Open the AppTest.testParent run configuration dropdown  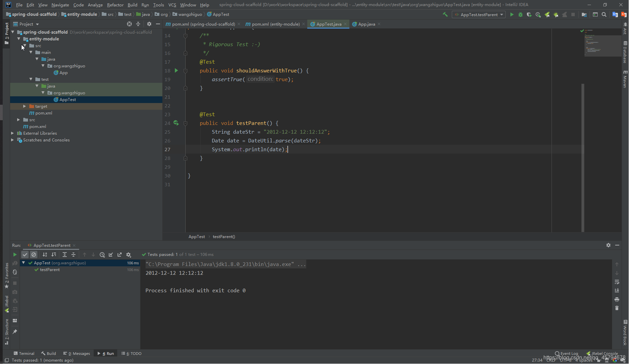pos(479,14)
